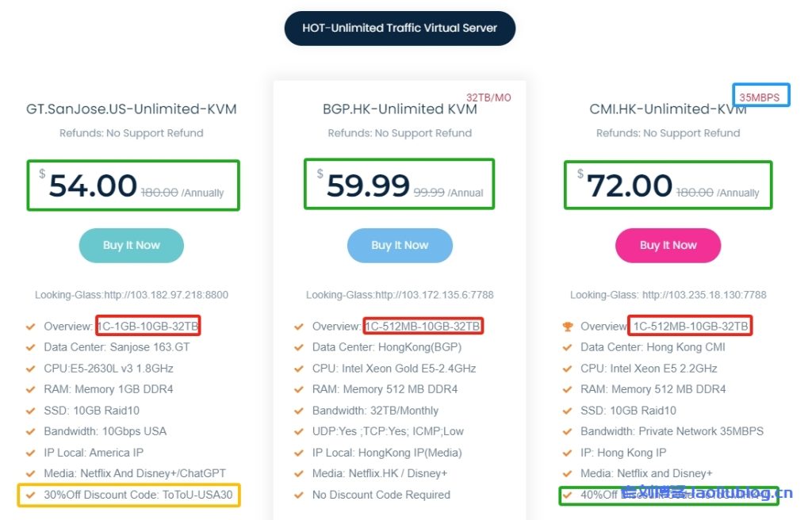The height and width of the screenshot is (520, 812).
Task: Click checkmark next to Bandwidth: 32TB/Monthly
Action: (x=299, y=411)
